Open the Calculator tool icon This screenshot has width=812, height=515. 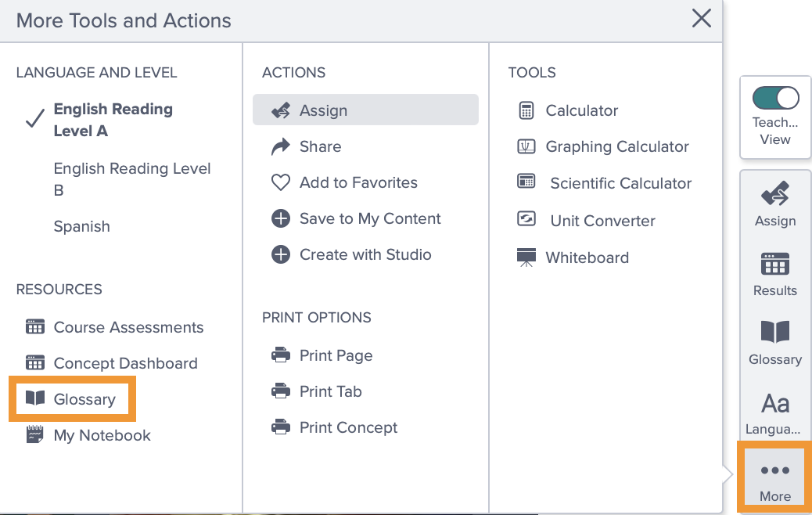[x=526, y=110]
